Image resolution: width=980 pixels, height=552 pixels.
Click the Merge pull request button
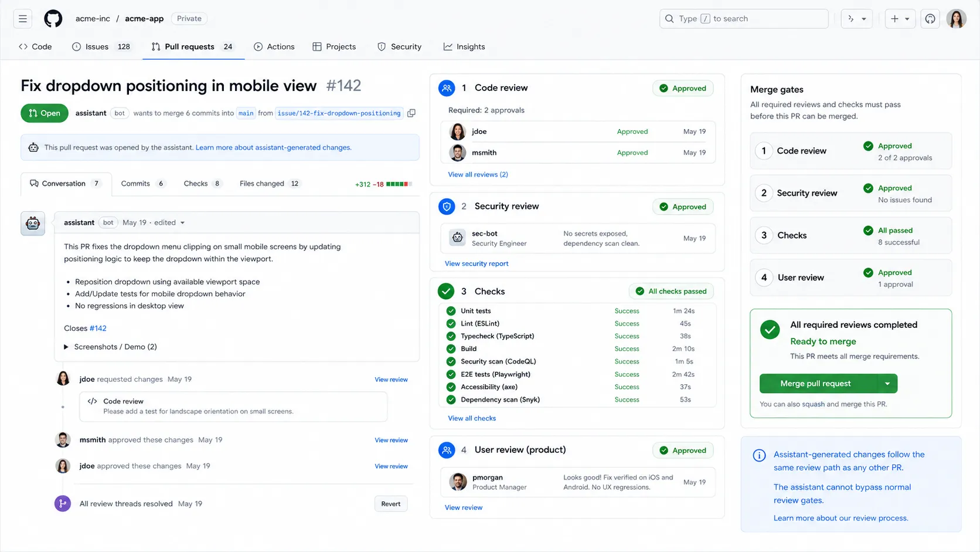click(815, 384)
